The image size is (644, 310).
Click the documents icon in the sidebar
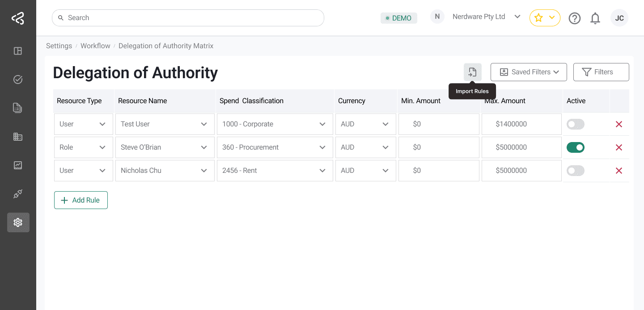click(18, 108)
